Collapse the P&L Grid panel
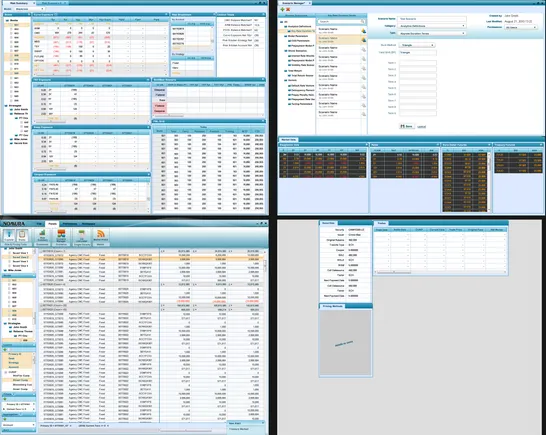The width and height of the screenshot is (546, 435). [x=264, y=121]
